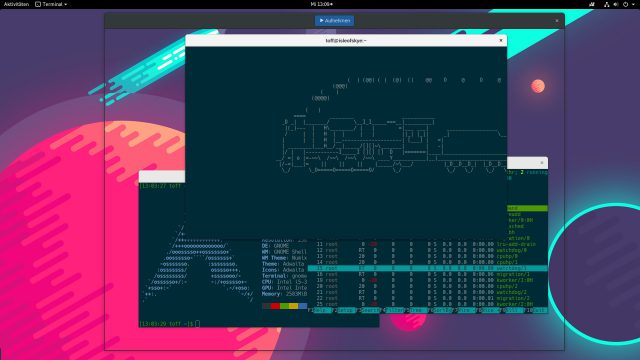The width and height of the screenshot is (640, 360).
Task: Click the highlighted htop row watchdog/1
Action: (427, 268)
